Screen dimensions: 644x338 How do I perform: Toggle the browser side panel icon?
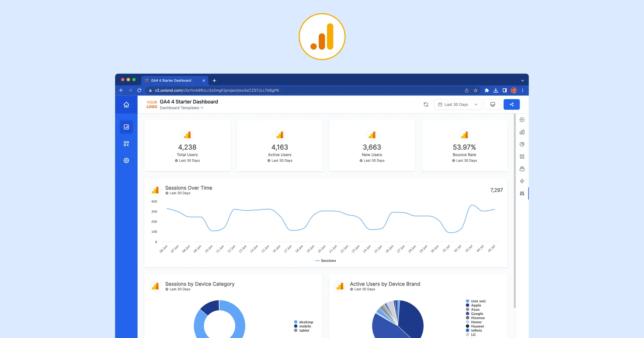click(504, 90)
